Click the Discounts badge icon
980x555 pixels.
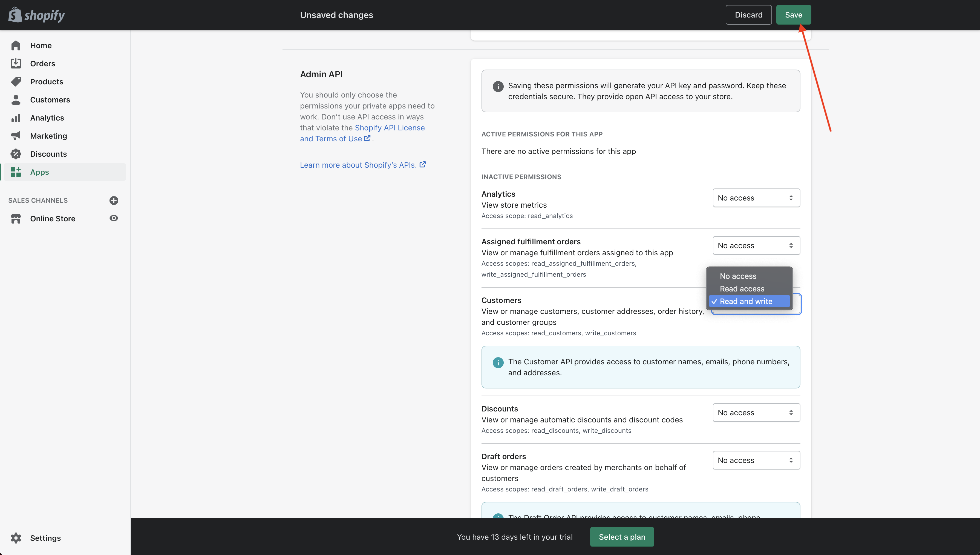point(16,154)
